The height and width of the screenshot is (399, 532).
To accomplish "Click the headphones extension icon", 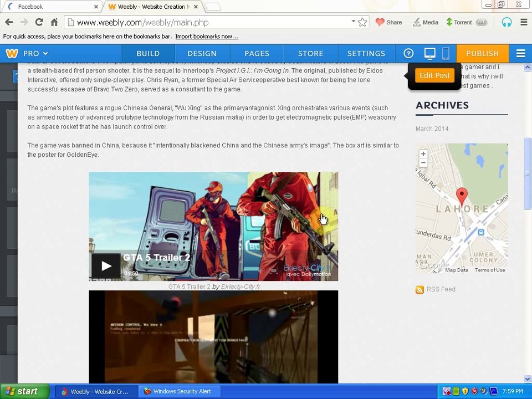I will (x=507, y=22).
